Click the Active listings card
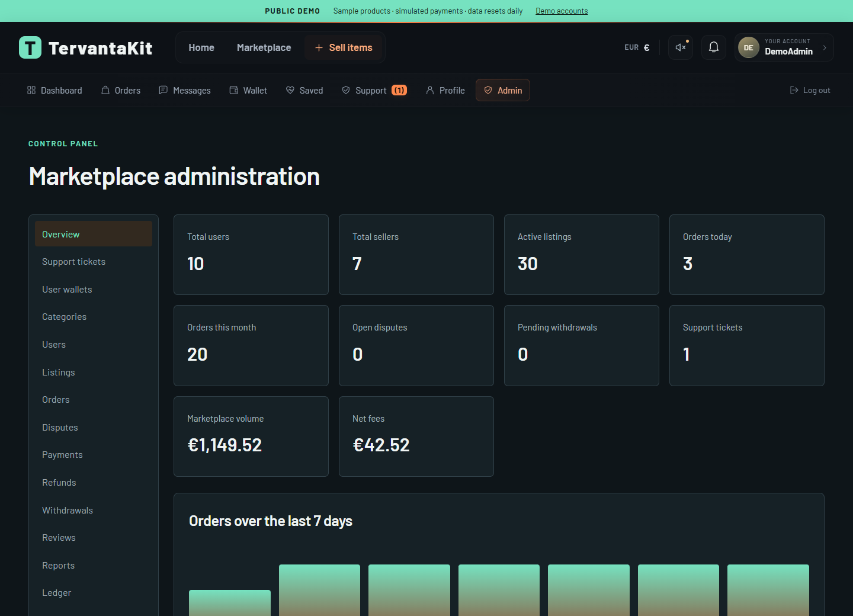This screenshot has height=616, width=853. pos(582,255)
